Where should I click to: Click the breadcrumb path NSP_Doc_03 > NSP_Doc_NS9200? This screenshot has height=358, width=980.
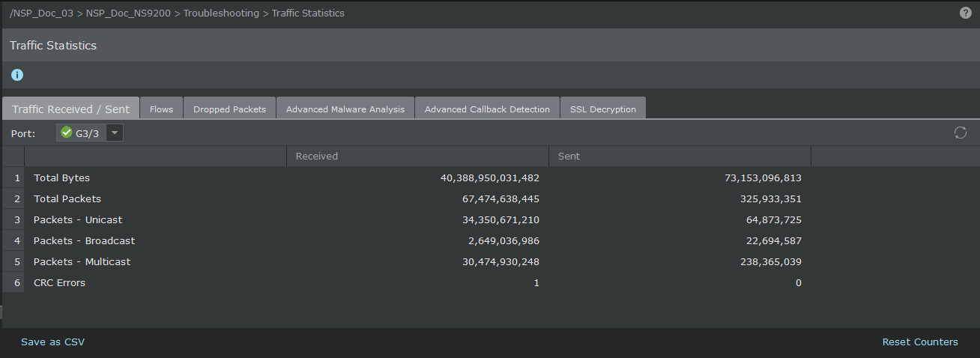pyautogui.click(x=91, y=13)
